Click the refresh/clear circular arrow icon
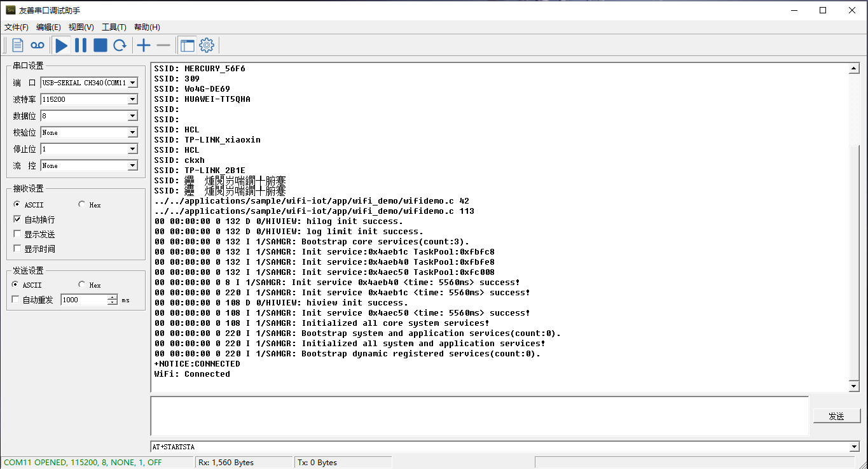 [x=120, y=45]
